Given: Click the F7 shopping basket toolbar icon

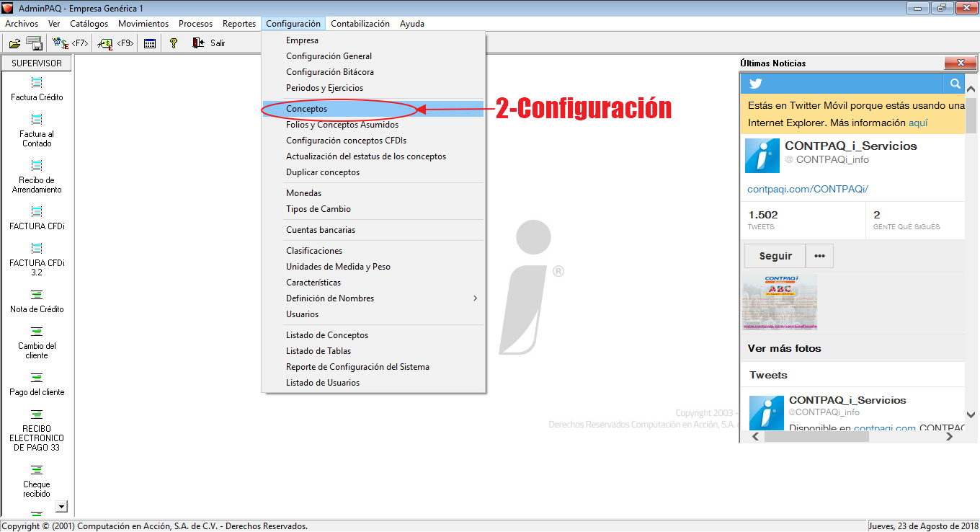Looking at the screenshot, I should coord(61,43).
